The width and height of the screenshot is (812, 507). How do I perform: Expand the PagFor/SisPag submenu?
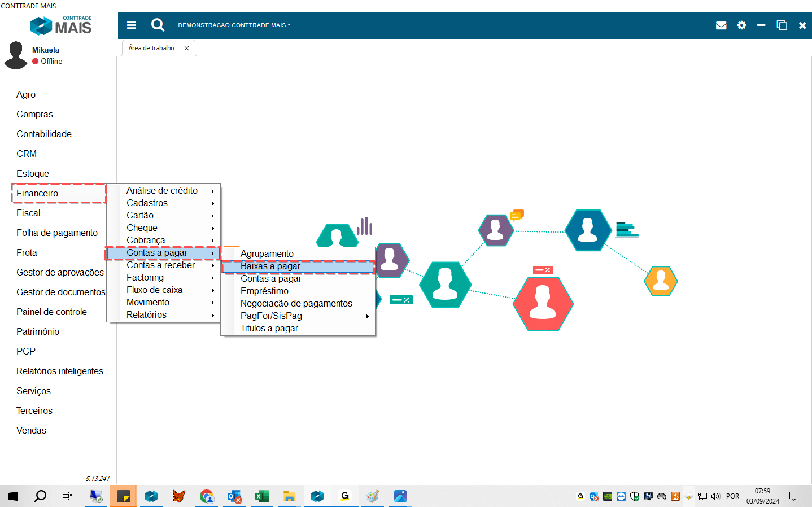coord(298,316)
